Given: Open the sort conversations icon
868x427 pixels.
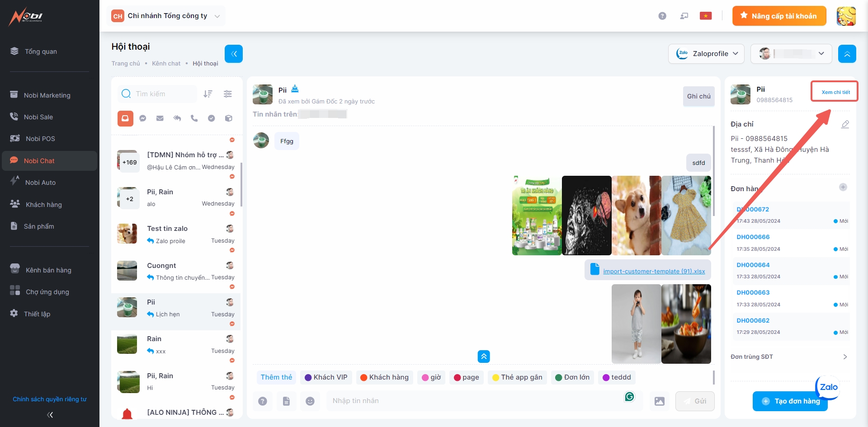Looking at the screenshot, I should pyautogui.click(x=208, y=94).
